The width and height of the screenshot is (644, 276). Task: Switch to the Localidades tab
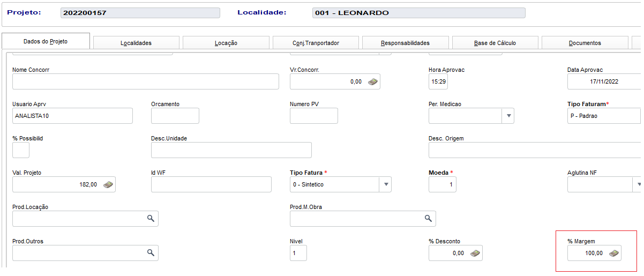[x=136, y=43]
